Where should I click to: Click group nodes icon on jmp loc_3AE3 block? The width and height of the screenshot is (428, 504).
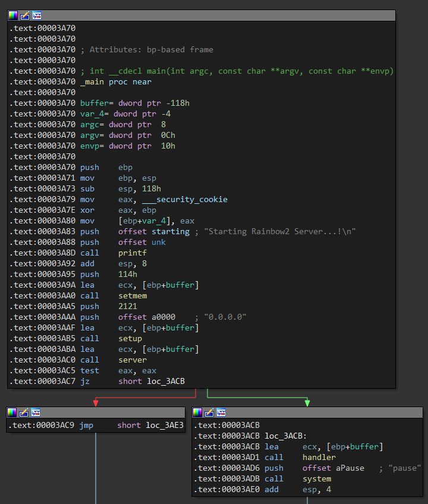point(36,412)
